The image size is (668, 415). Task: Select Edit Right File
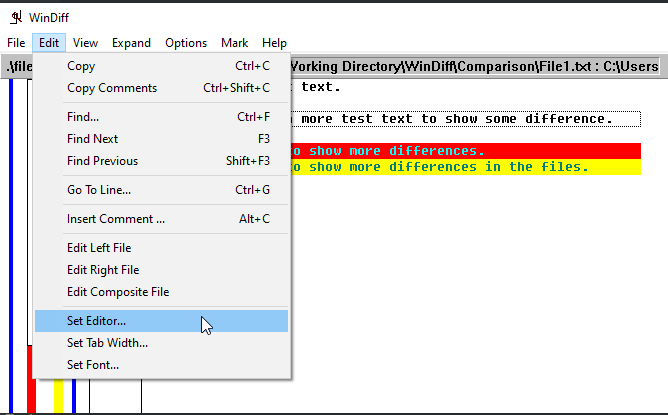tap(161, 270)
